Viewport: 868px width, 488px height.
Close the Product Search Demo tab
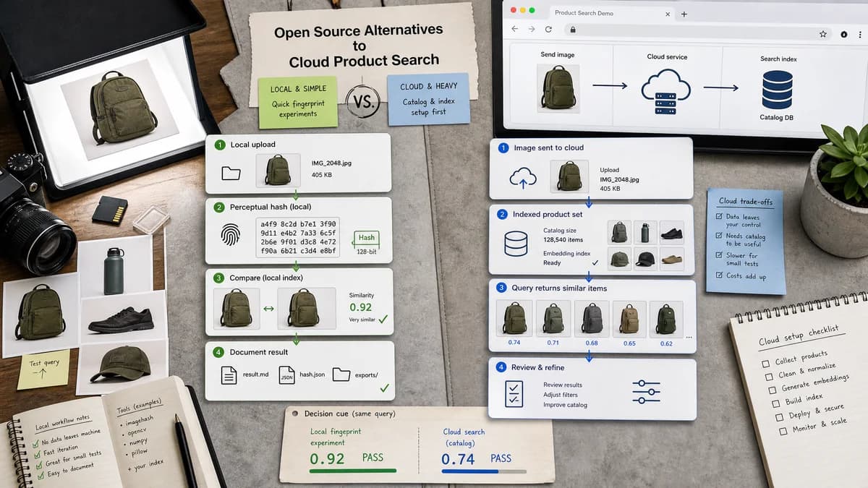click(668, 13)
